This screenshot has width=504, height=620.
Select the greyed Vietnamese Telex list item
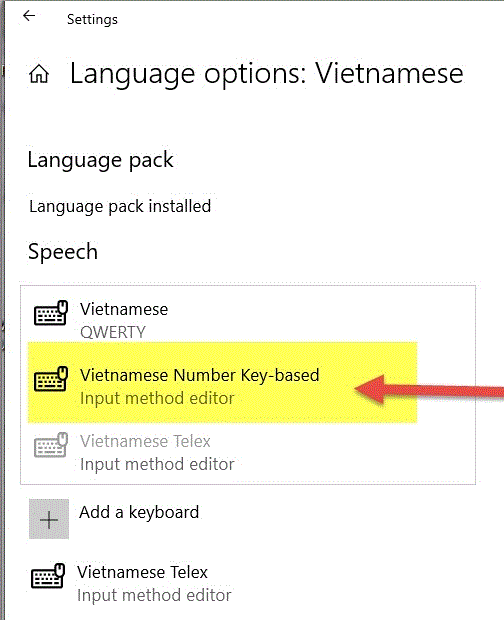click(x=248, y=452)
